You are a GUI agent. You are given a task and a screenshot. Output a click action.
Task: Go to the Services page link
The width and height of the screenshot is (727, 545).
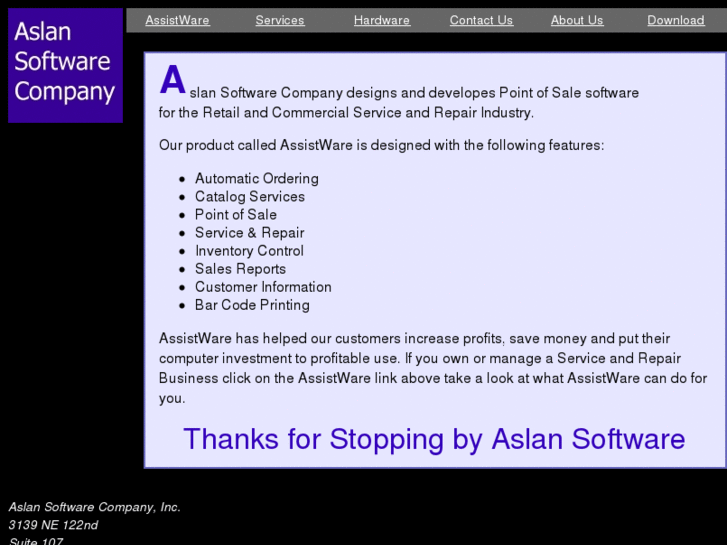[x=280, y=20]
